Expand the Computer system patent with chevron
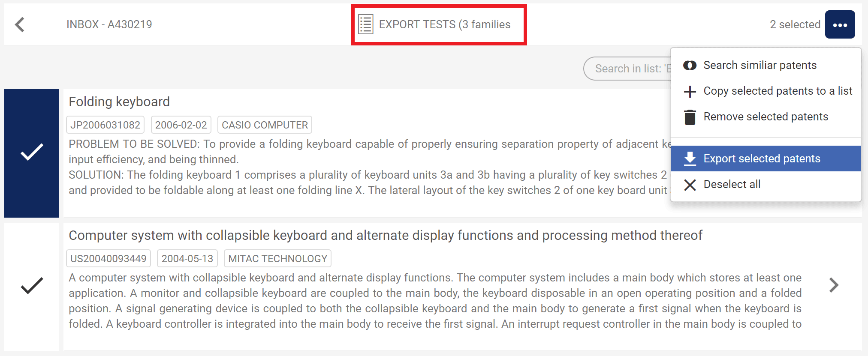The image size is (868, 356). (x=833, y=285)
